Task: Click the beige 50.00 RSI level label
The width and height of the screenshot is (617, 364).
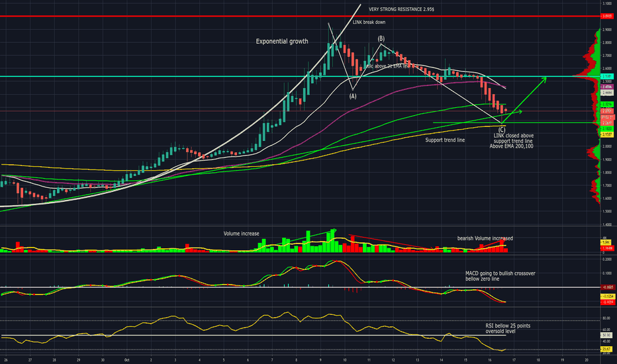Action: (x=606, y=336)
